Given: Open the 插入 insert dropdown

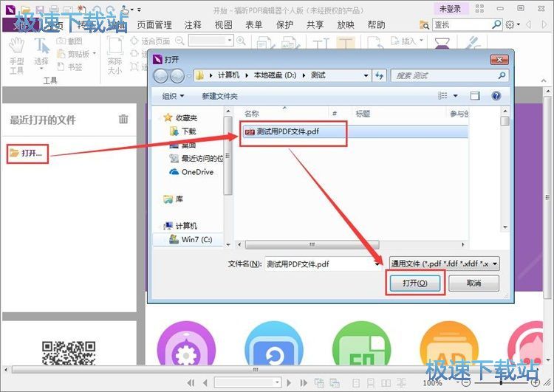Looking at the screenshot, I should pos(407,41).
